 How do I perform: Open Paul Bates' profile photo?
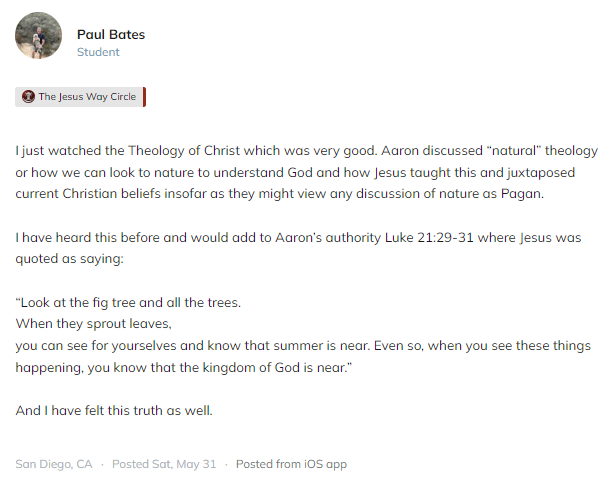[x=39, y=36]
